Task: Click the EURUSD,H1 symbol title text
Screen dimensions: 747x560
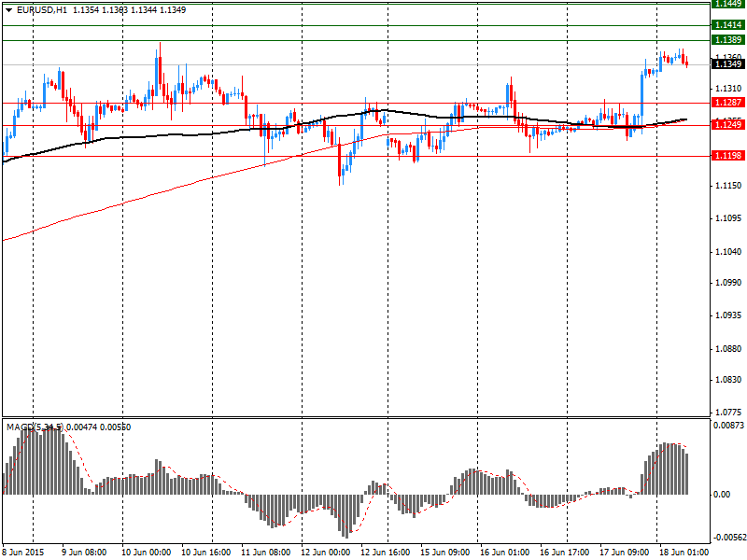Action: [x=41, y=10]
